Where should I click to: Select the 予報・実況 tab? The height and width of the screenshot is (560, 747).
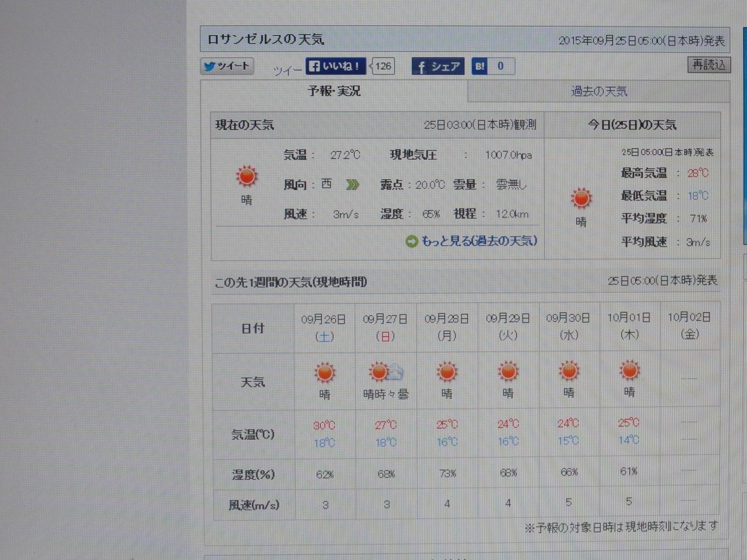pyautogui.click(x=334, y=91)
